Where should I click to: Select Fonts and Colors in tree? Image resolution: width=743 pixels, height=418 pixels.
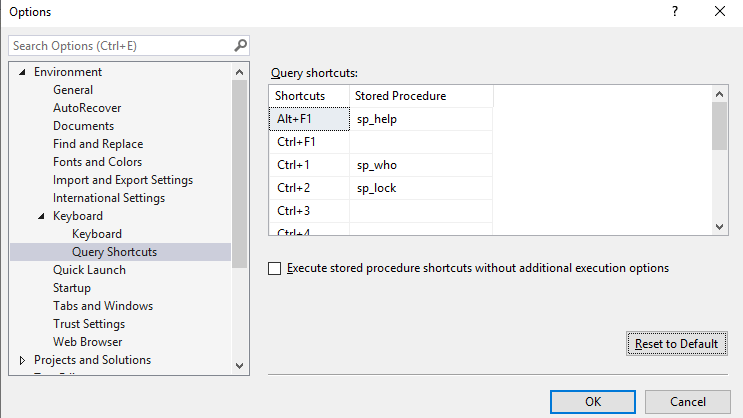pos(97,162)
